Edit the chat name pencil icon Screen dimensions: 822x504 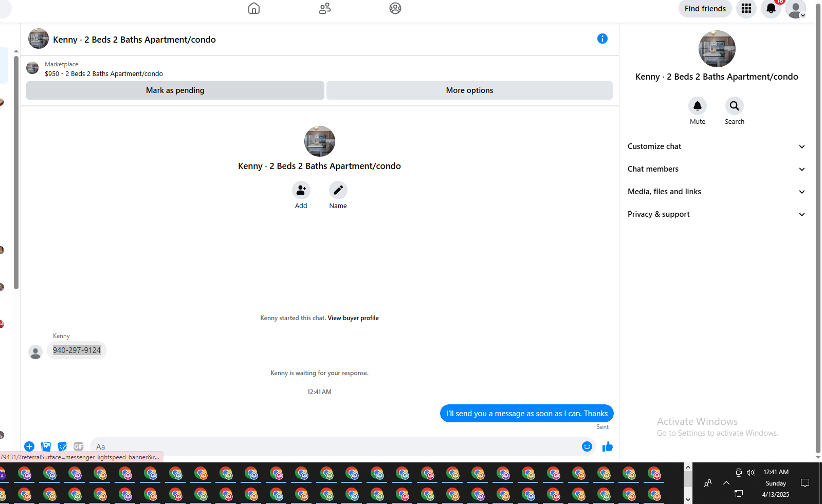pos(338,190)
